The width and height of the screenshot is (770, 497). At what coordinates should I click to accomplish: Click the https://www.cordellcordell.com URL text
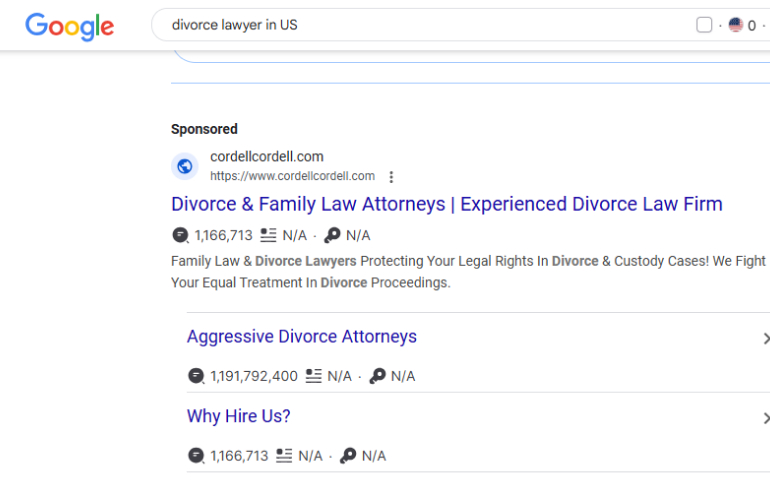point(292,176)
